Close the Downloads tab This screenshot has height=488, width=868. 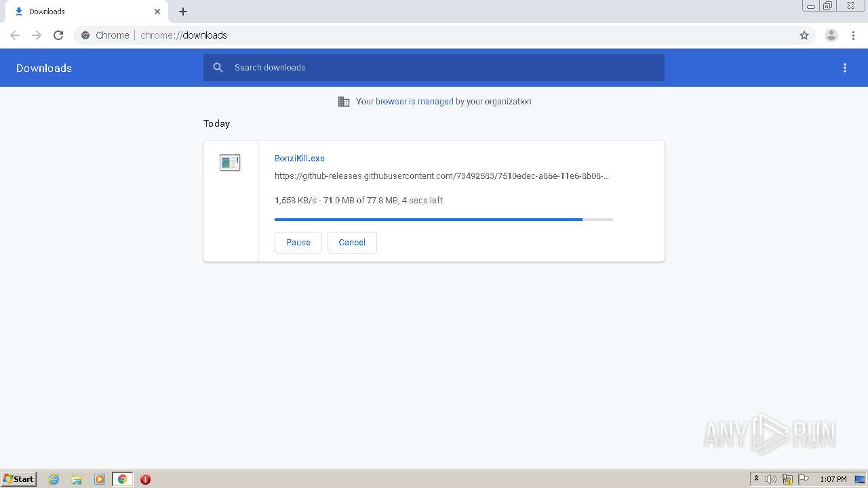[x=157, y=12]
